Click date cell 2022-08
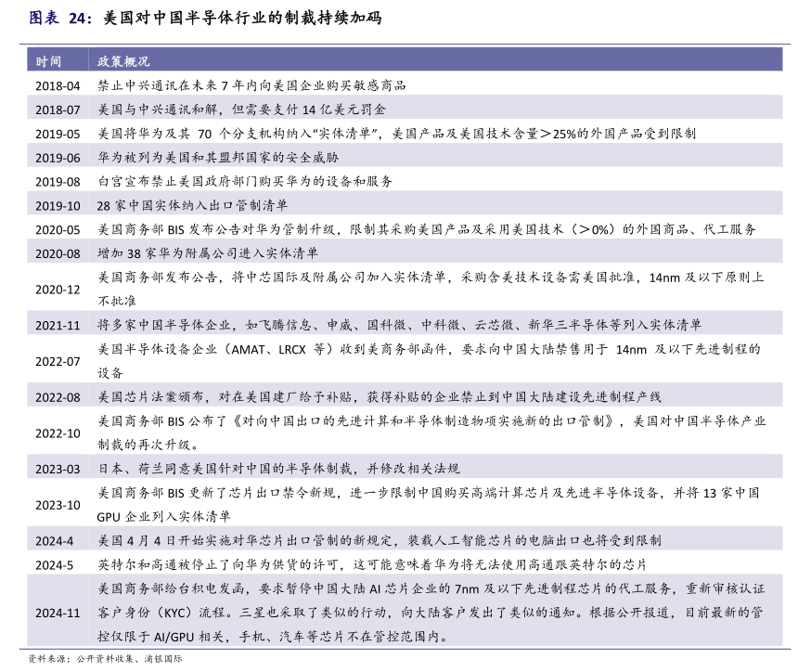This screenshot has height=672, width=798. [x=58, y=397]
